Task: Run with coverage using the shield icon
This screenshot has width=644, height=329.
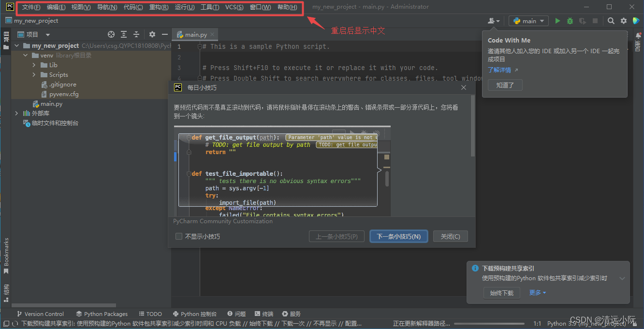Action: tap(583, 21)
